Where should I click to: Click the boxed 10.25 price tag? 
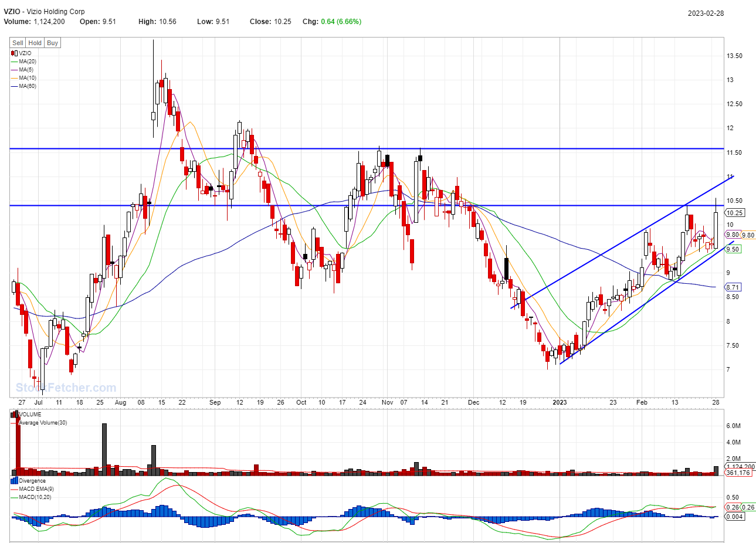(x=735, y=213)
